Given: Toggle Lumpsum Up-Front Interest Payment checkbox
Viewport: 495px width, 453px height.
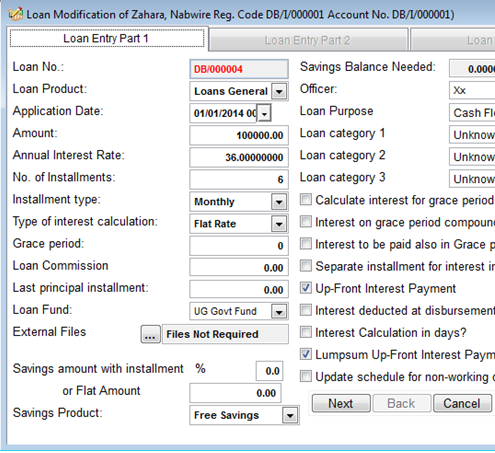Looking at the screenshot, I should [x=306, y=354].
